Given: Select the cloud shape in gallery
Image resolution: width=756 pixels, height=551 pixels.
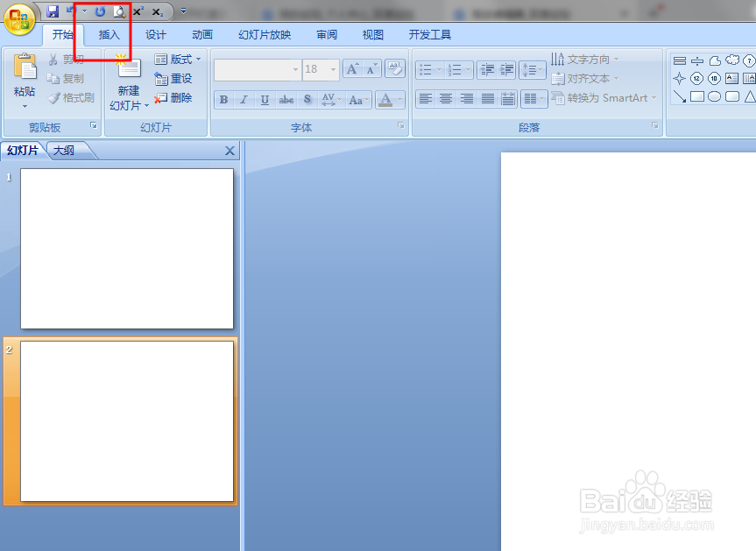Looking at the screenshot, I should [x=731, y=60].
